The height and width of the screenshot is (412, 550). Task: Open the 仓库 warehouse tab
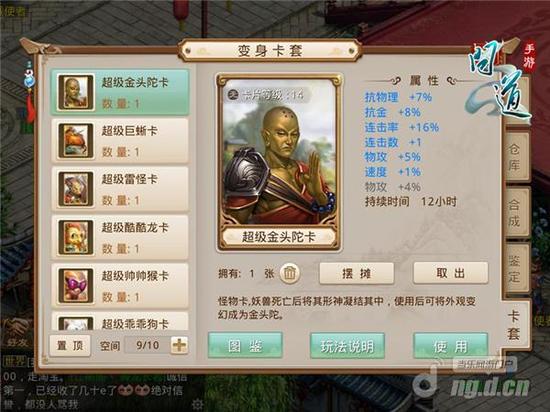[516, 157]
